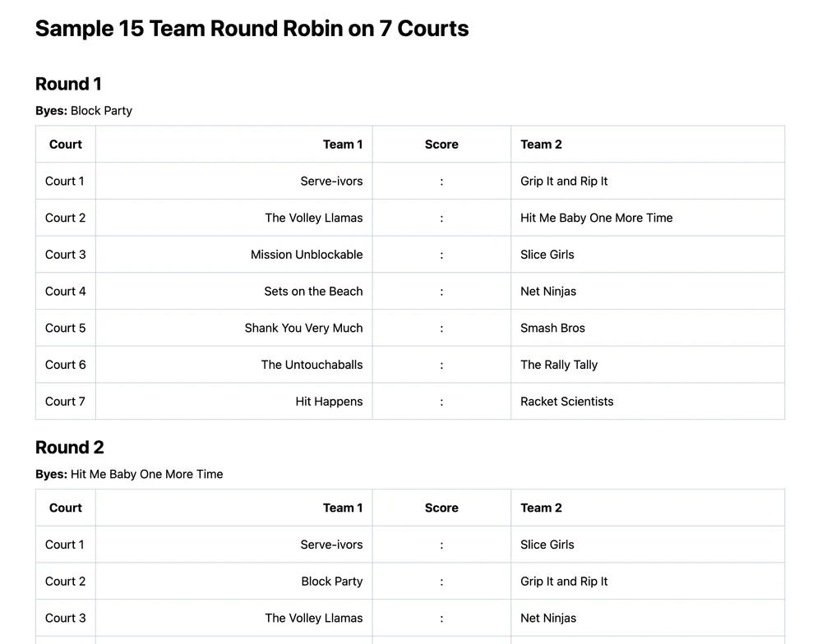
Task: Click The Untouchaballs team name
Action: tap(312, 365)
